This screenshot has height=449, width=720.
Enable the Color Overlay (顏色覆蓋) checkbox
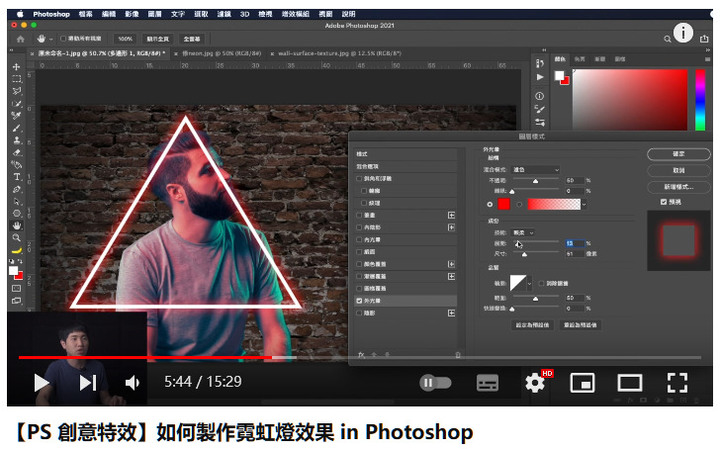coord(359,264)
